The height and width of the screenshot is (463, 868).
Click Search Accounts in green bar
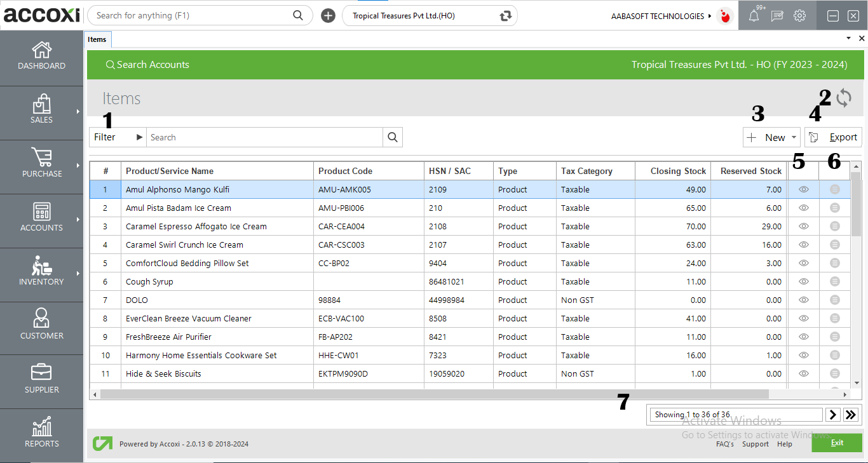147,65
